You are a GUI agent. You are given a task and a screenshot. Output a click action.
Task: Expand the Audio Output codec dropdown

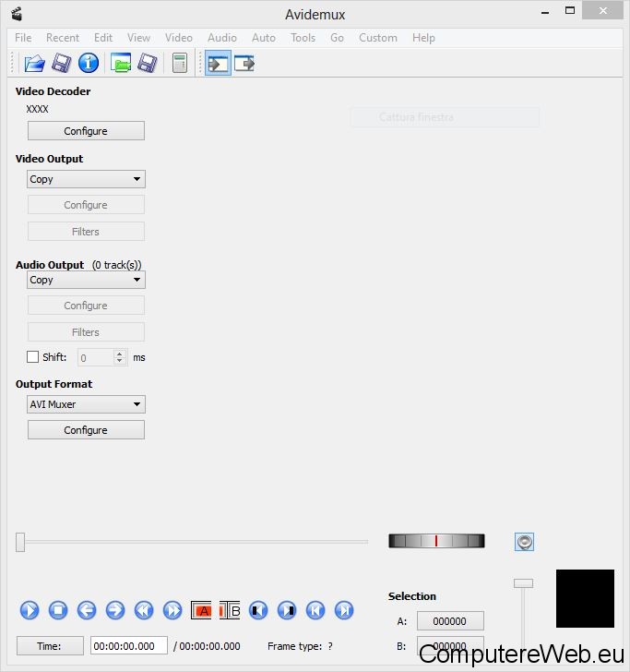tap(86, 280)
